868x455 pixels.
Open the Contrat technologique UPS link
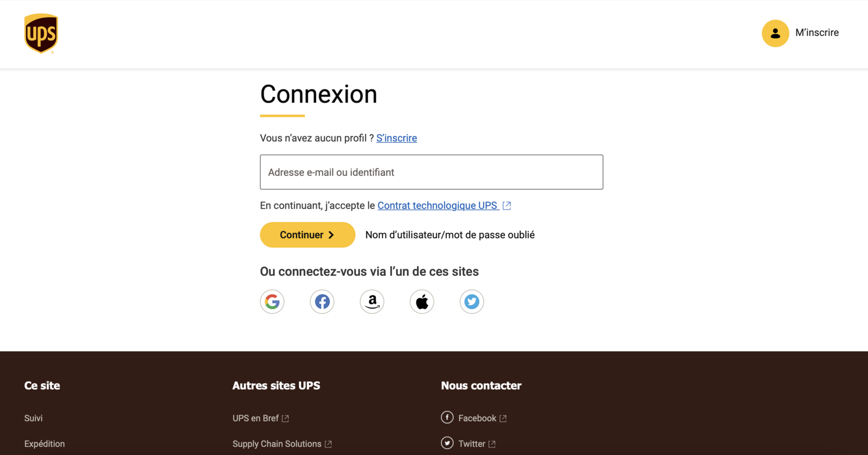(437, 205)
